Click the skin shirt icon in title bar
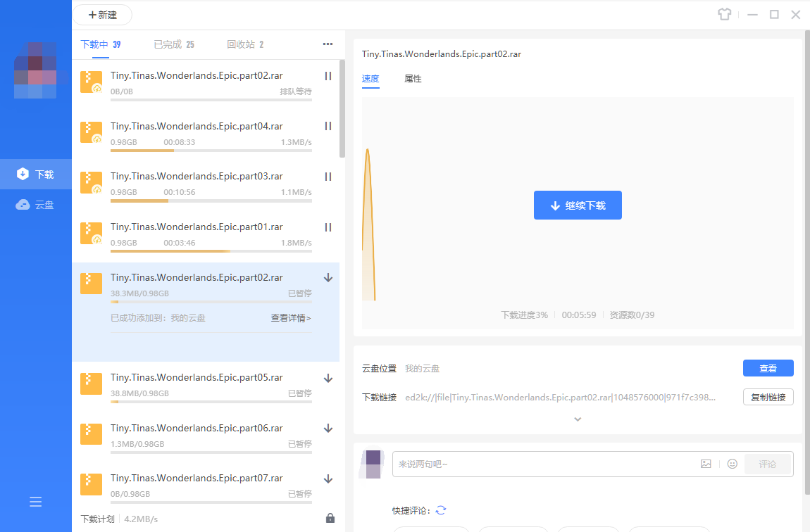Image resolution: width=810 pixels, height=532 pixels. 725,15
